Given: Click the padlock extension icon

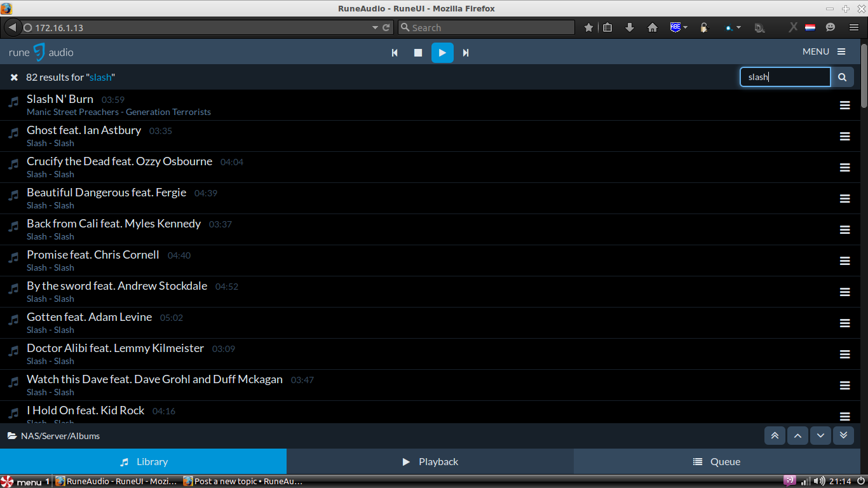Looking at the screenshot, I should [x=704, y=28].
